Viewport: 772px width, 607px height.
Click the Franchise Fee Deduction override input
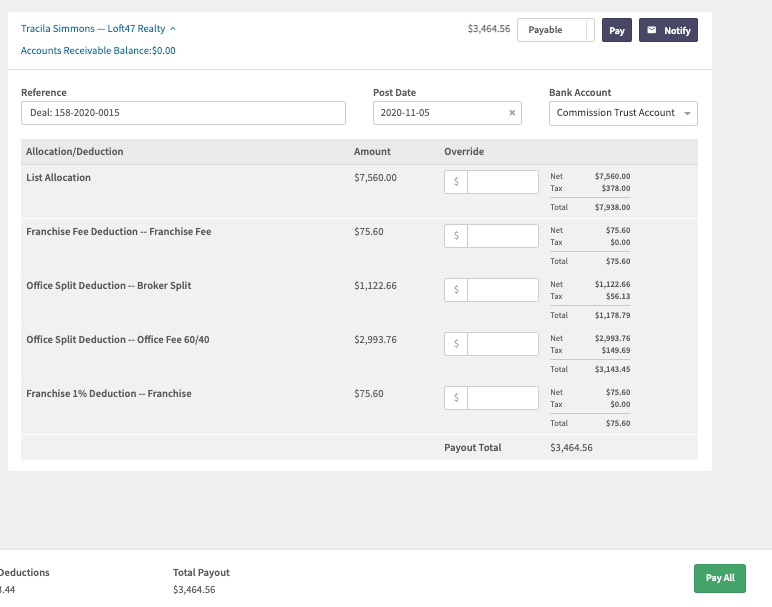[x=502, y=236]
